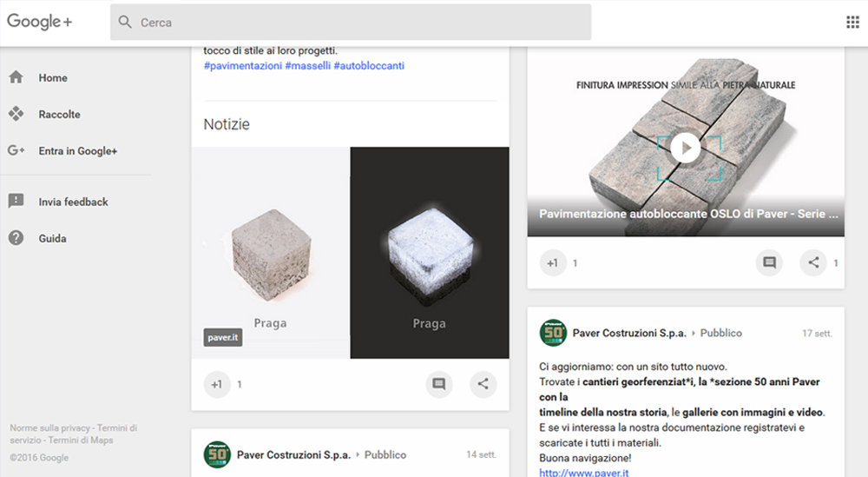Open the 17 sett. timestamp
868x477 pixels.
(x=817, y=334)
